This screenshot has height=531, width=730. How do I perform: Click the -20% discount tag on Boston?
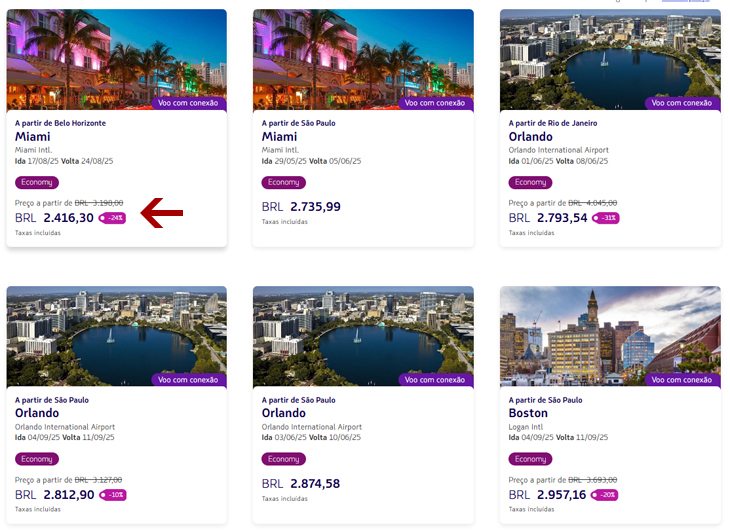coord(604,495)
